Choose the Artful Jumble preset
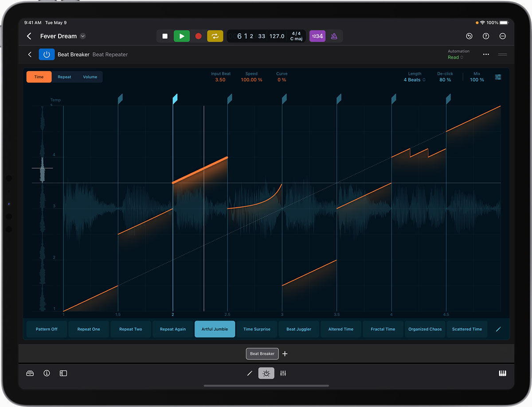 click(x=215, y=329)
